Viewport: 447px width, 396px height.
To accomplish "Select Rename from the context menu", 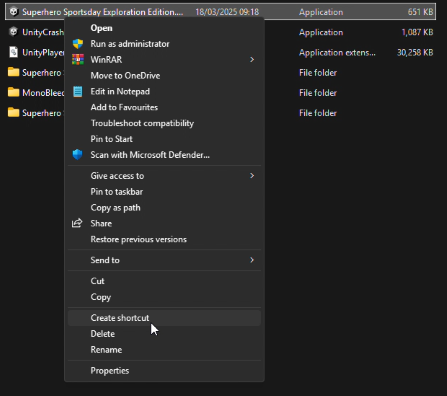I will [x=164, y=349].
